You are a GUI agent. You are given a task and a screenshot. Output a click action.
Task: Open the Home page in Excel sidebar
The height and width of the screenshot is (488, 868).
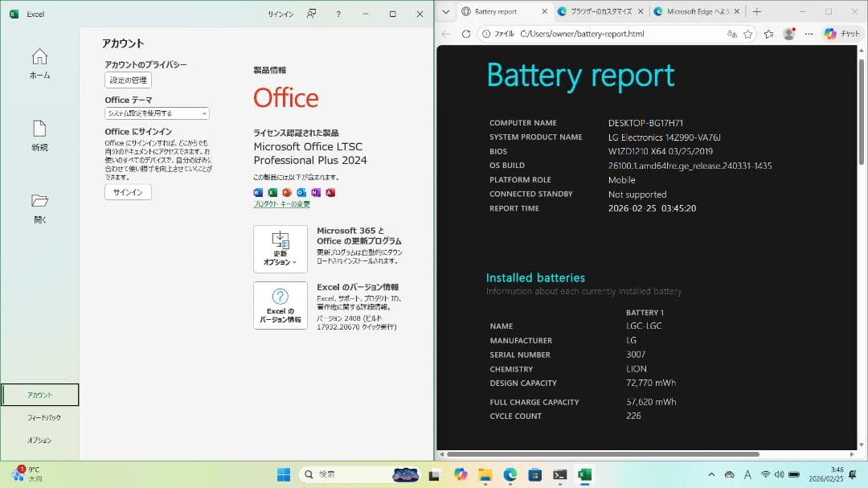click(39, 64)
